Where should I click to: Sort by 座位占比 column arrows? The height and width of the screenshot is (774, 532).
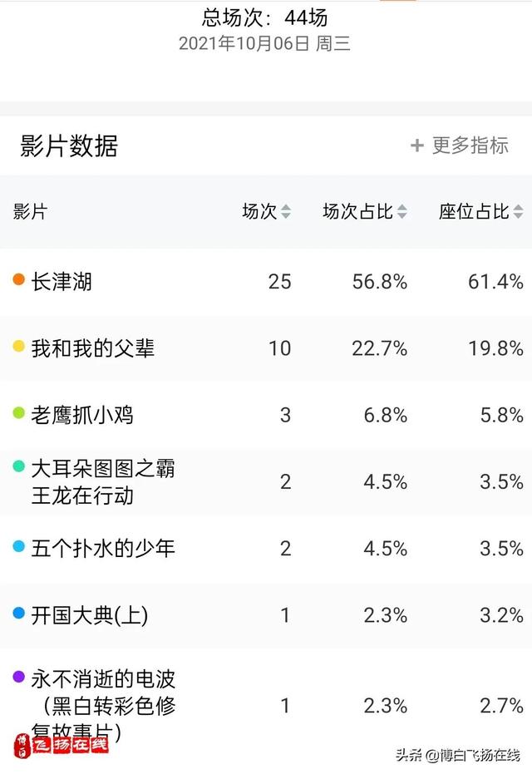[518, 212]
